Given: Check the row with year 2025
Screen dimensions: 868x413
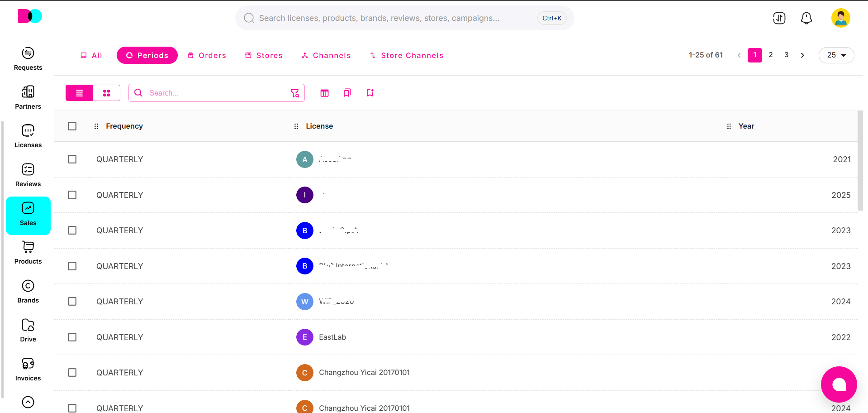Looking at the screenshot, I should click(72, 195).
